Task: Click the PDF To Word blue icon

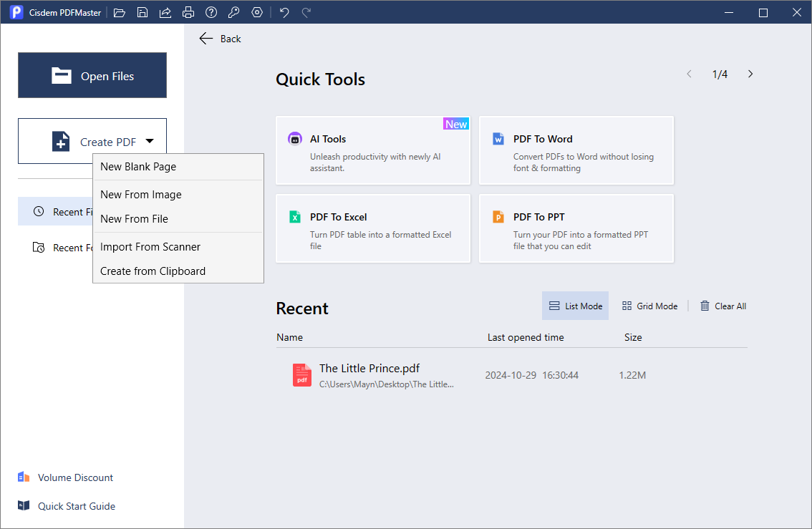Action: pos(498,139)
